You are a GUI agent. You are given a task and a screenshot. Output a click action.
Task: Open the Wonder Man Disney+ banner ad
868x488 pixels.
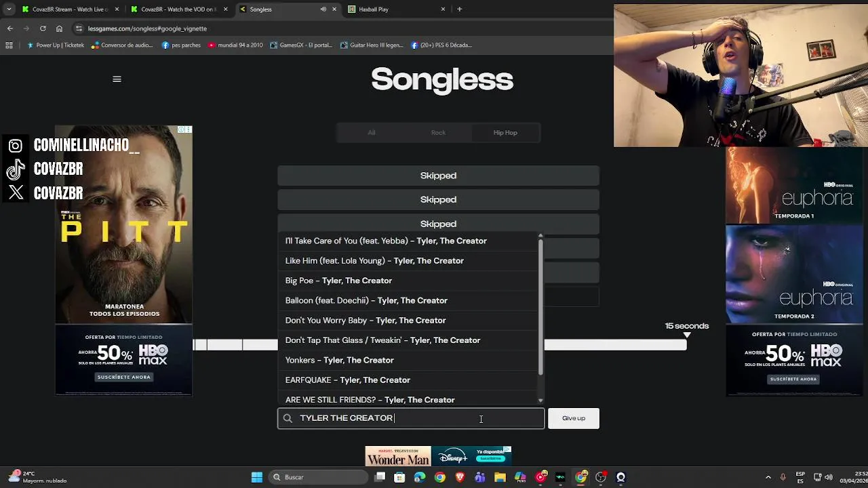point(438,456)
